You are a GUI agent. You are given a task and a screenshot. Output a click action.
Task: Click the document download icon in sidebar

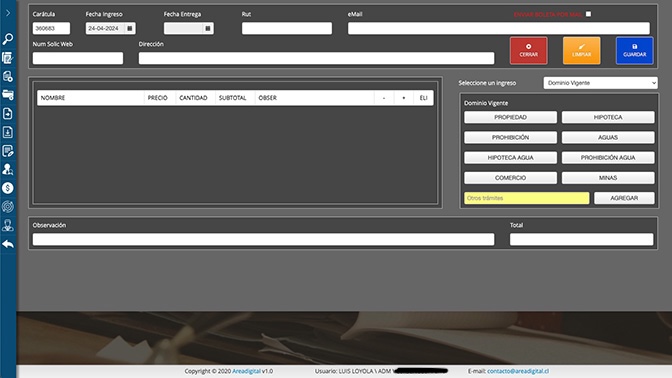(x=8, y=132)
